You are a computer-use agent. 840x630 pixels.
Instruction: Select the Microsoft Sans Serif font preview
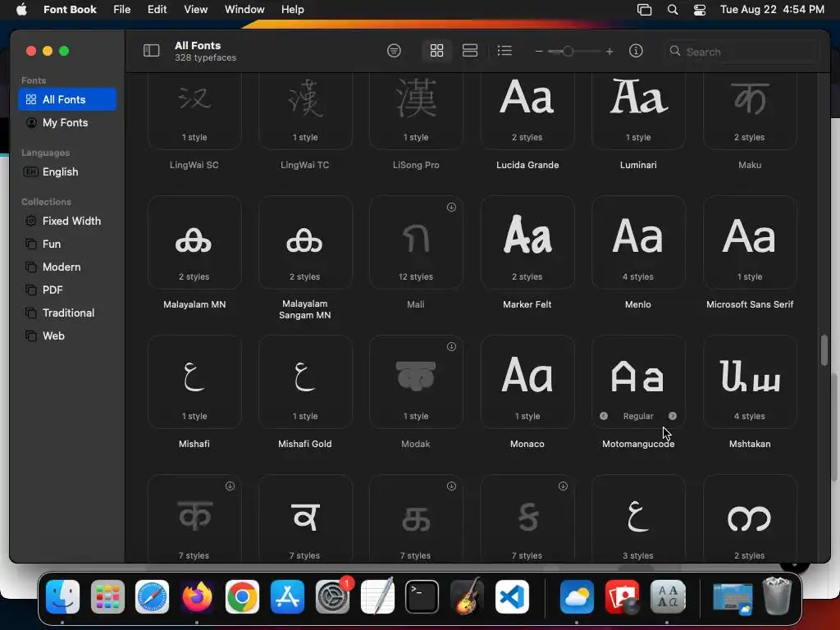coord(750,242)
